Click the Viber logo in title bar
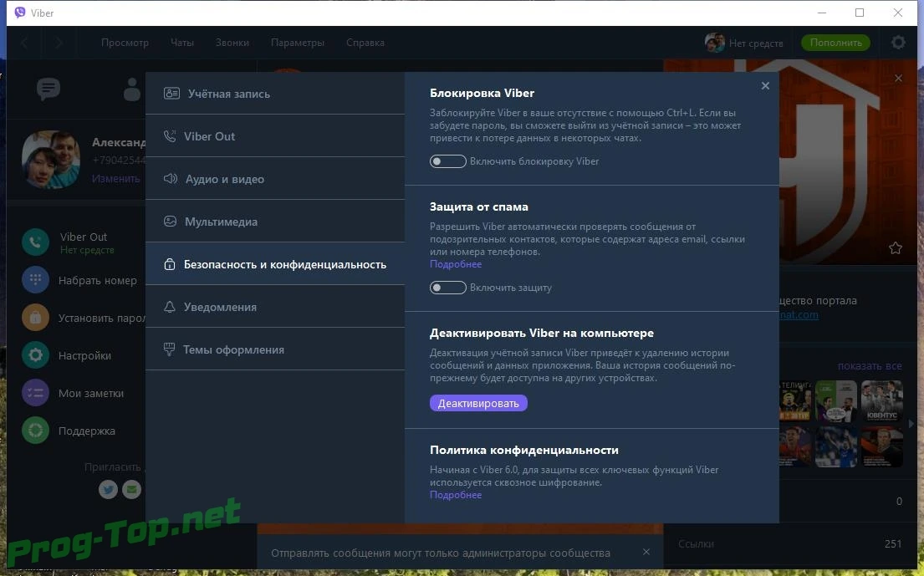 point(20,13)
